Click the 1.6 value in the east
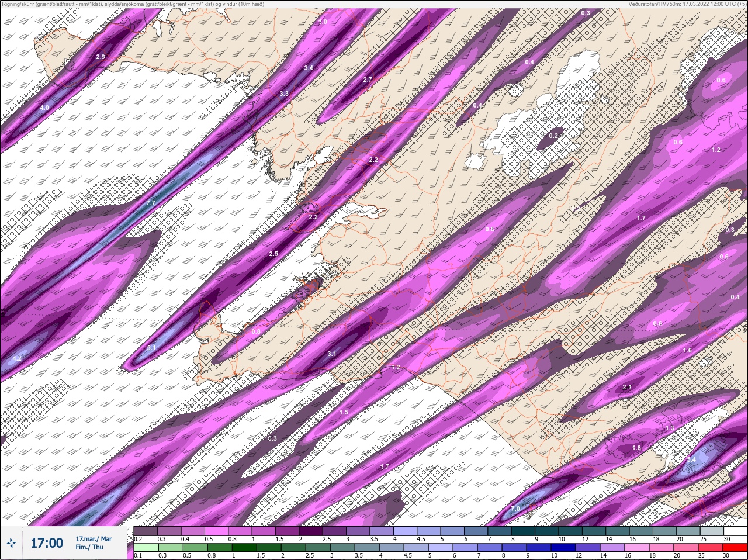 (687, 350)
